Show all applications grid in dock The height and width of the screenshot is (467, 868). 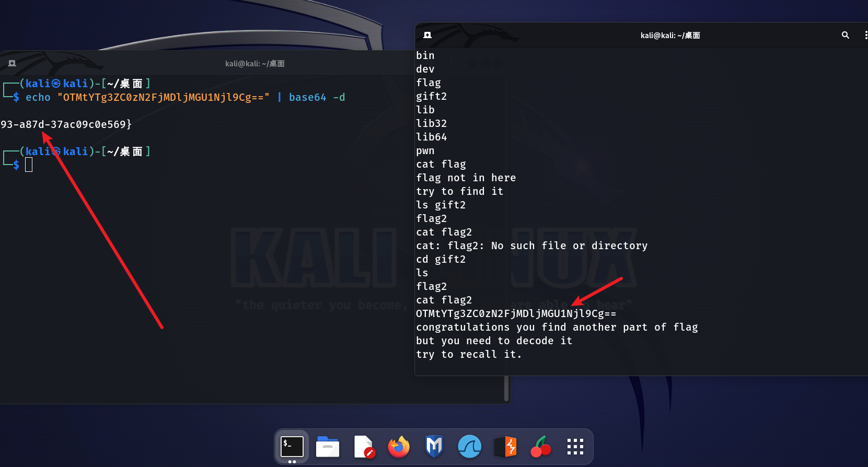(575, 447)
